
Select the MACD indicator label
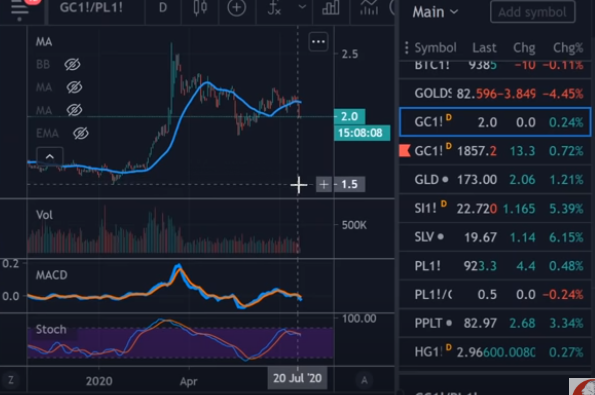point(52,275)
